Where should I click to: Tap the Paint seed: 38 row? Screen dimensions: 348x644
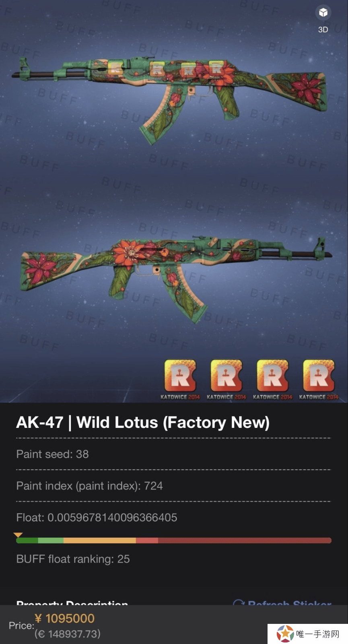[173, 454]
